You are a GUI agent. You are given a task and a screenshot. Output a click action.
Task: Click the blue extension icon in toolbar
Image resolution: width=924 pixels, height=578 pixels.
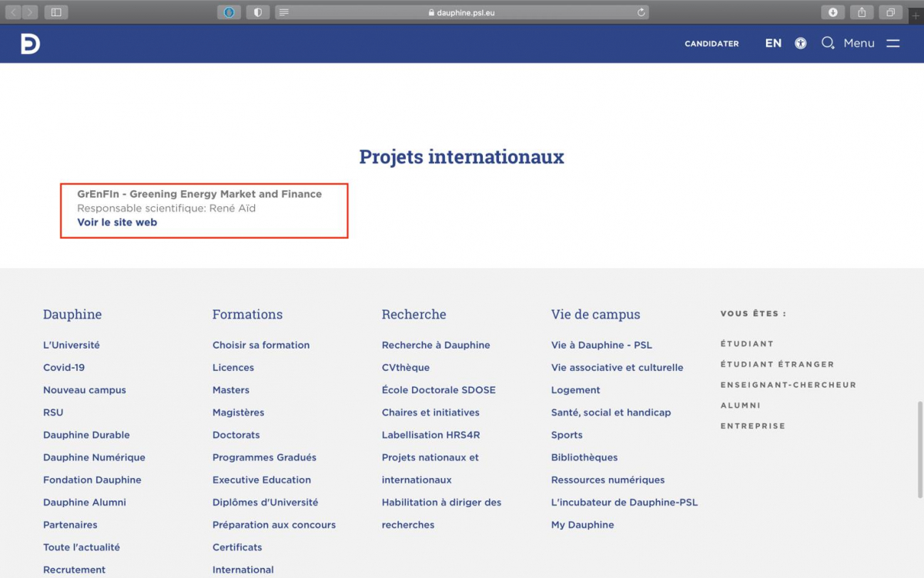(x=229, y=12)
